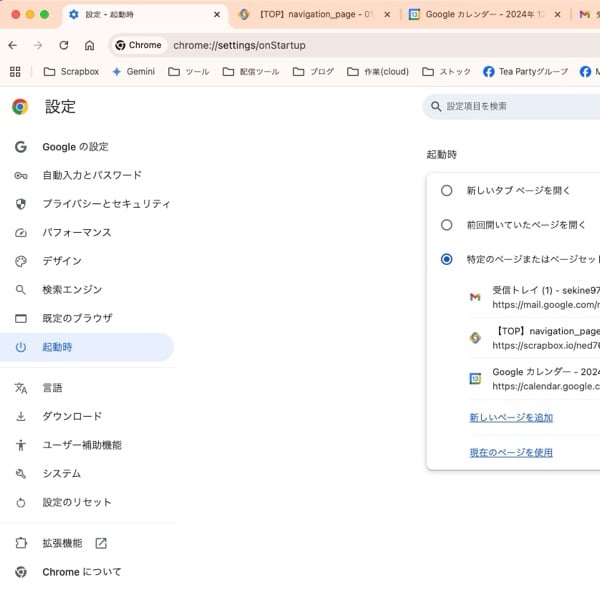Open the Scrapbox bookmark folder
The height and width of the screenshot is (600, 600).
71,72
